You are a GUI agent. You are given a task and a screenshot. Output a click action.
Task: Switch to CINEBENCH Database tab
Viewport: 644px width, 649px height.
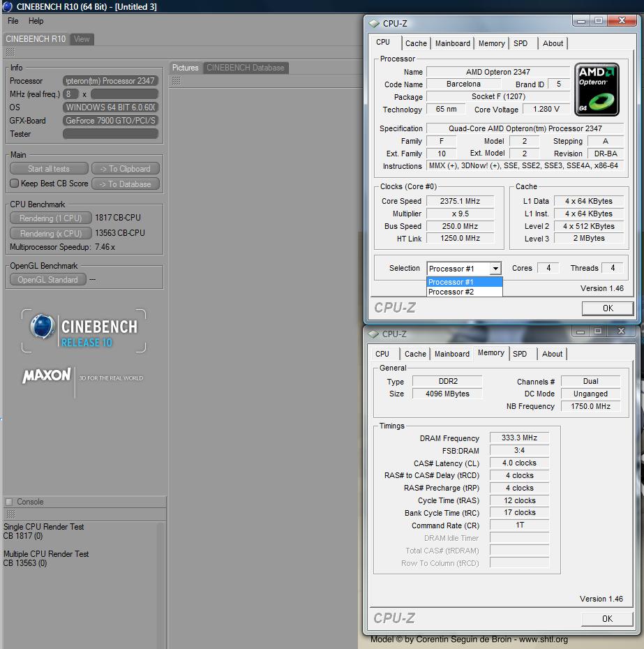(x=246, y=68)
